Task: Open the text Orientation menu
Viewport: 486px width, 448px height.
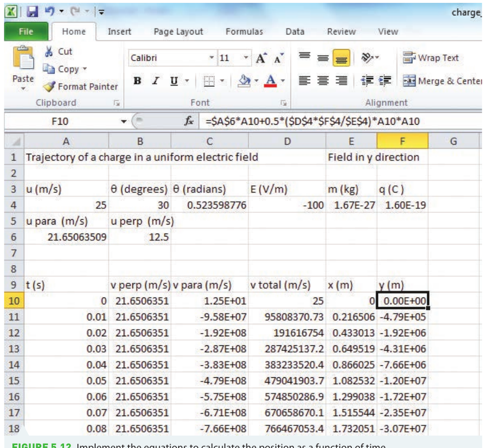Action: 370,57
